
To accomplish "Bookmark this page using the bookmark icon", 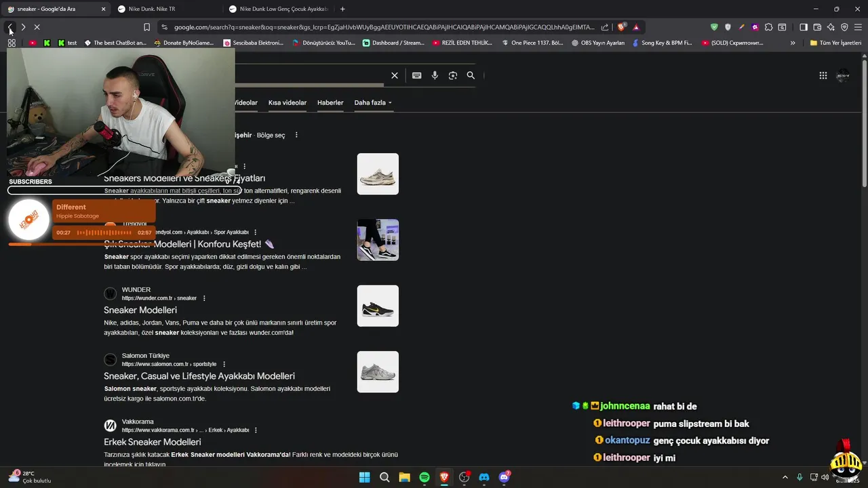I will point(146,27).
